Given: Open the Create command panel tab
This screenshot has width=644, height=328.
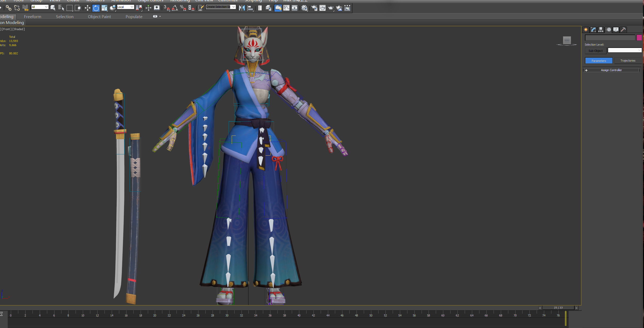Looking at the screenshot, I should (x=586, y=30).
